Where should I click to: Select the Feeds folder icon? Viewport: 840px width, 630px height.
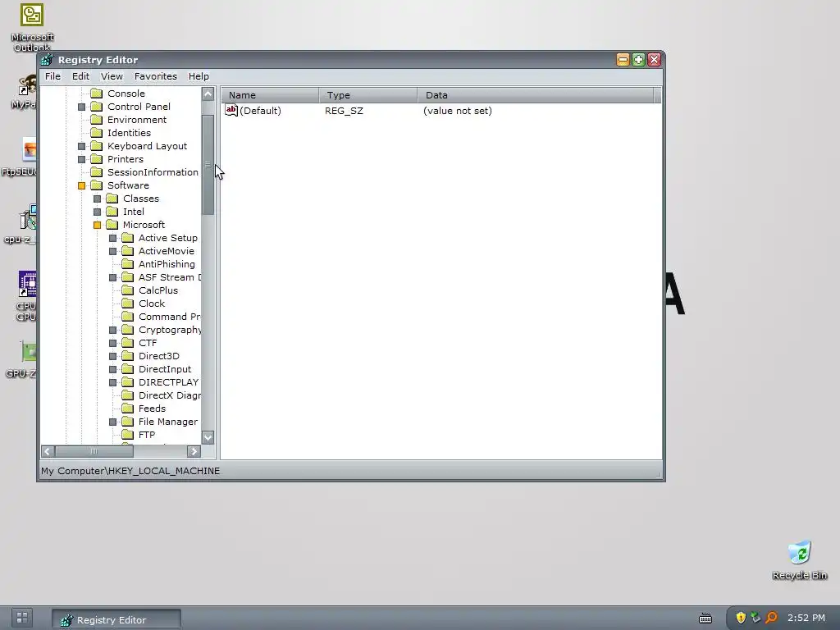(x=127, y=409)
